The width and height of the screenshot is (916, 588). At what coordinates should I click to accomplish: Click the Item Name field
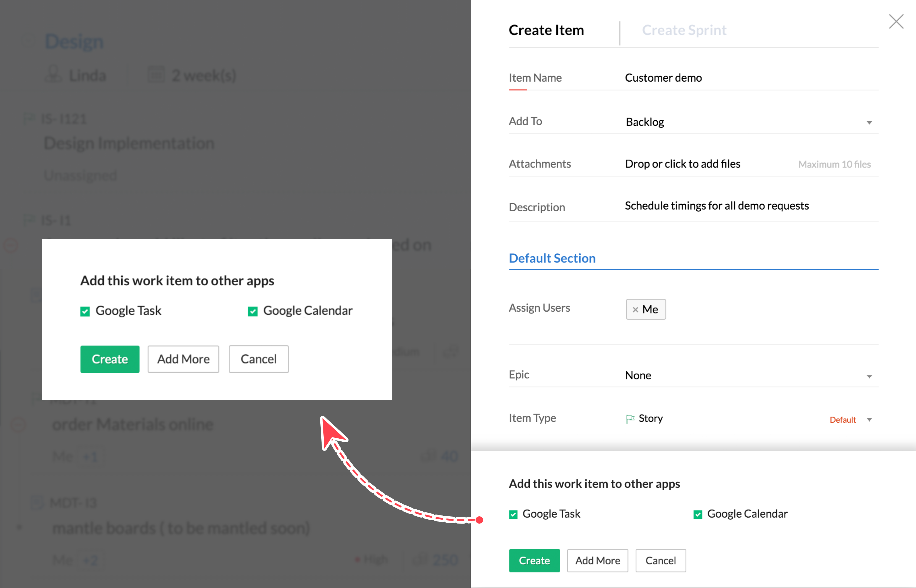click(749, 78)
